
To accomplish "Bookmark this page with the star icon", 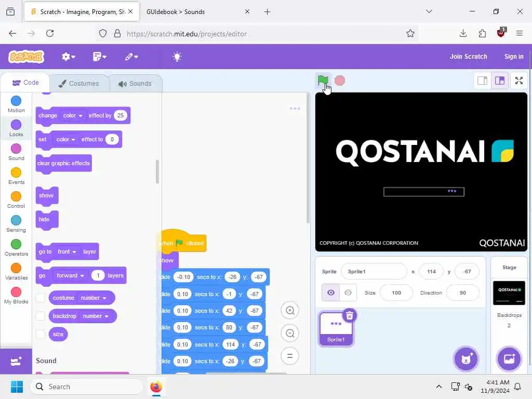I will (x=410, y=33).
